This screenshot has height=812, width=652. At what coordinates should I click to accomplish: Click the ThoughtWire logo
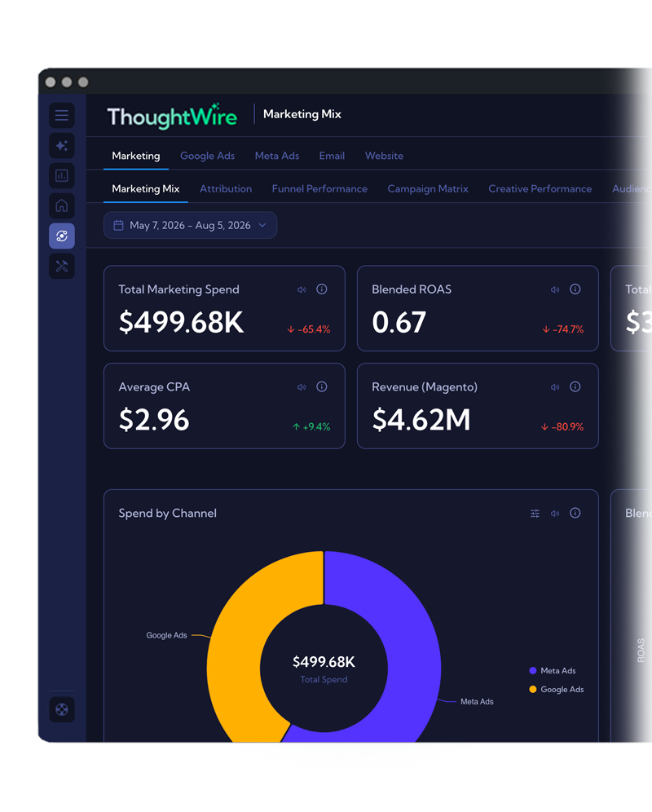point(172,116)
